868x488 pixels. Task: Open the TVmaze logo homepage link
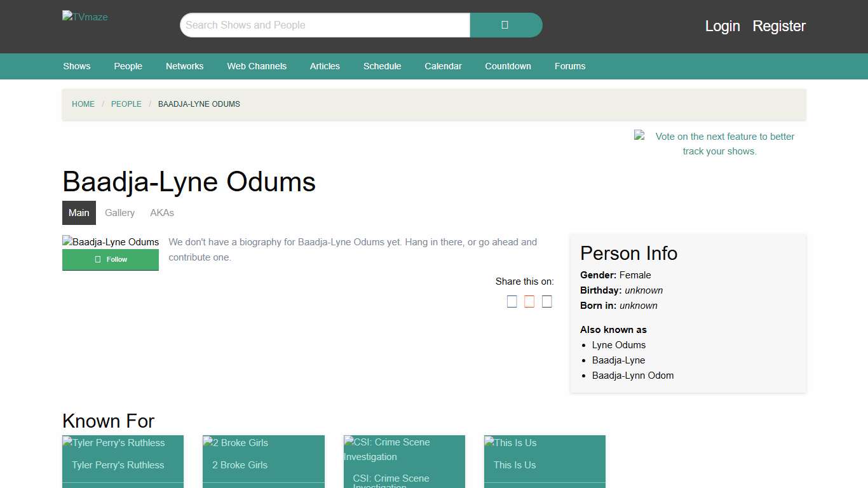coord(85,17)
